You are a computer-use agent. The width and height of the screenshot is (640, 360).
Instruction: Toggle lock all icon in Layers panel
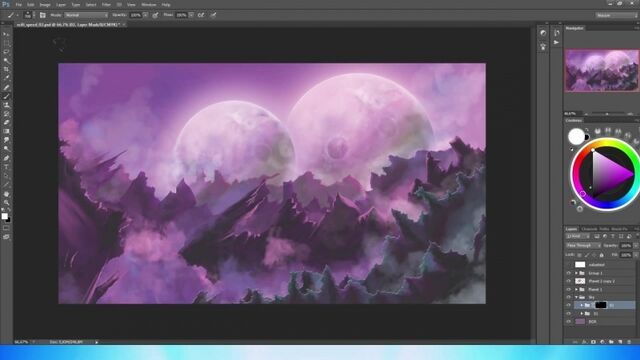[601, 255]
